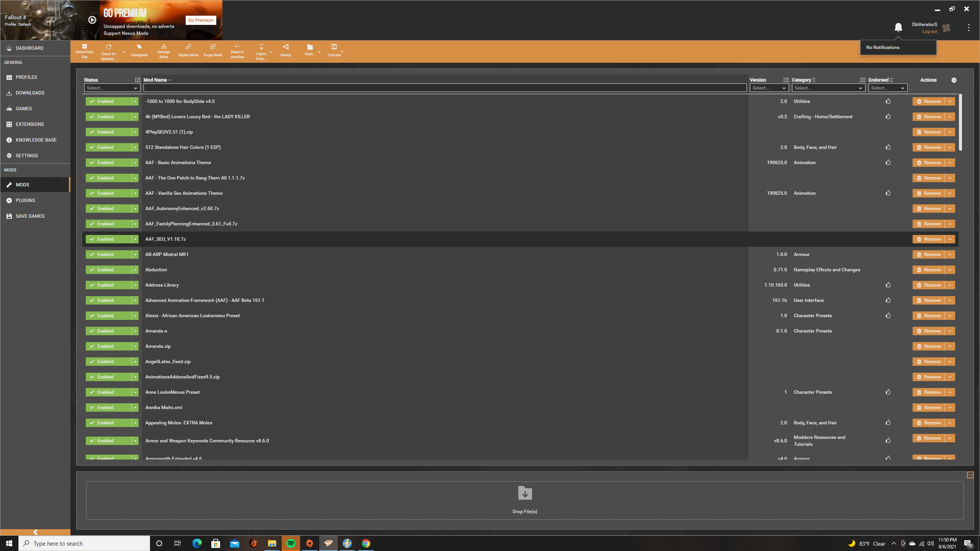Click Windows taskbar search box
Image resolution: width=980 pixels, height=551 pixels.
point(84,543)
